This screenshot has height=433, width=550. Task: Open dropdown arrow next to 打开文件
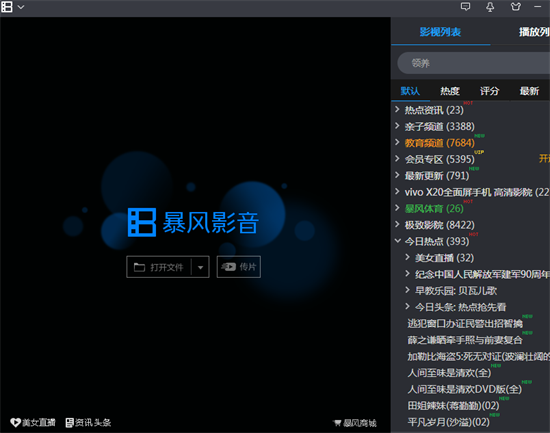tap(200, 267)
